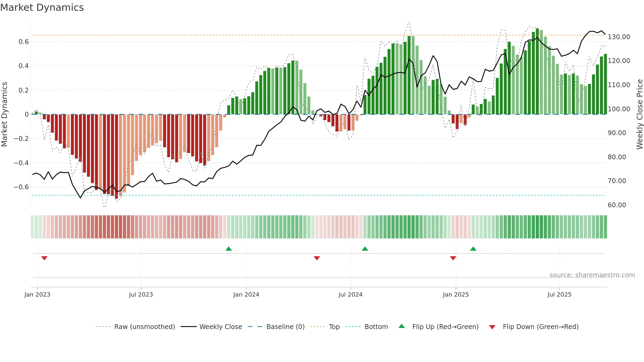This screenshot has height=362, width=644.
Task: Click the 70.00 price axis label
Action: (617, 181)
